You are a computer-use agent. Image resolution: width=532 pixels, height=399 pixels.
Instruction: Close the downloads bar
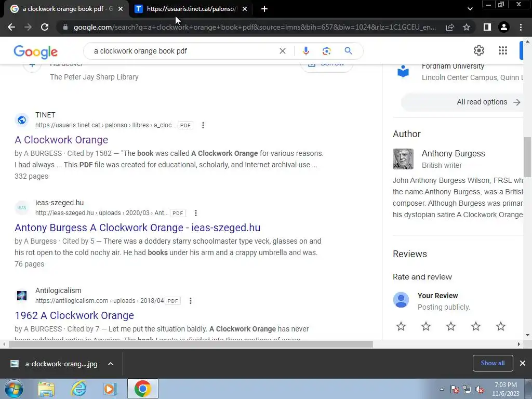(523, 363)
